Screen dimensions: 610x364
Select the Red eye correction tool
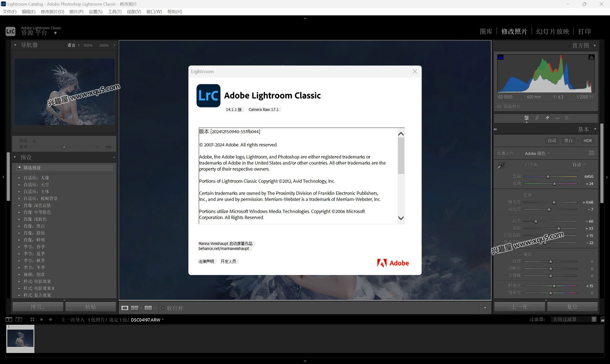click(x=557, y=118)
